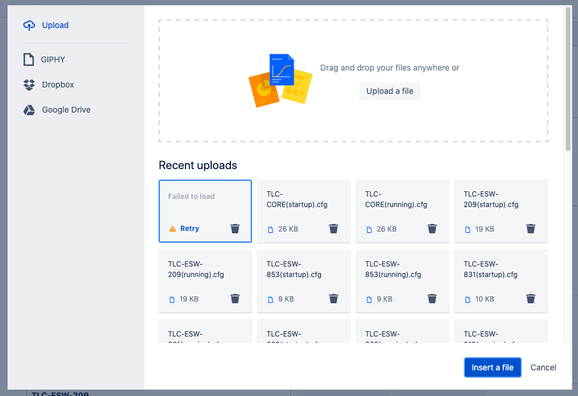Image resolution: width=578 pixels, height=396 pixels.
Task: Retry the failed upload
Action: 189,229
